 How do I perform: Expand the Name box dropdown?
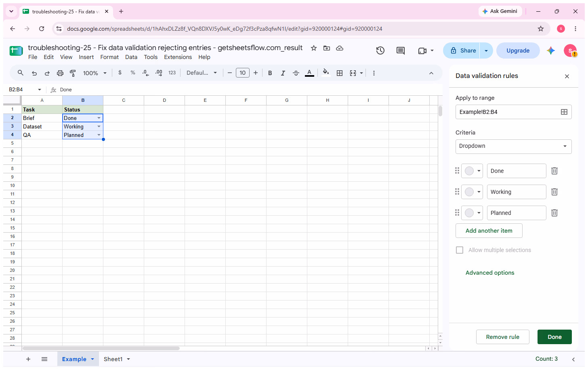[x=40, y=90]
